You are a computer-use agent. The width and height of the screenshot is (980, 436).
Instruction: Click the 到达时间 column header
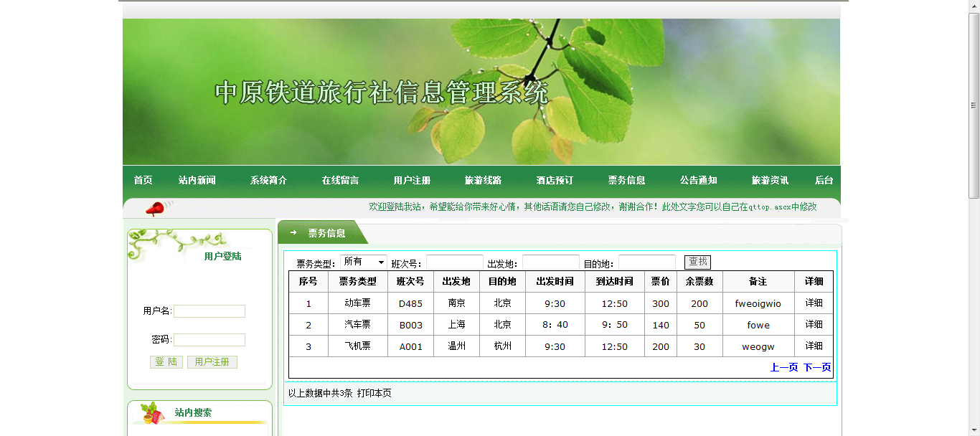[x=615, y=282]
